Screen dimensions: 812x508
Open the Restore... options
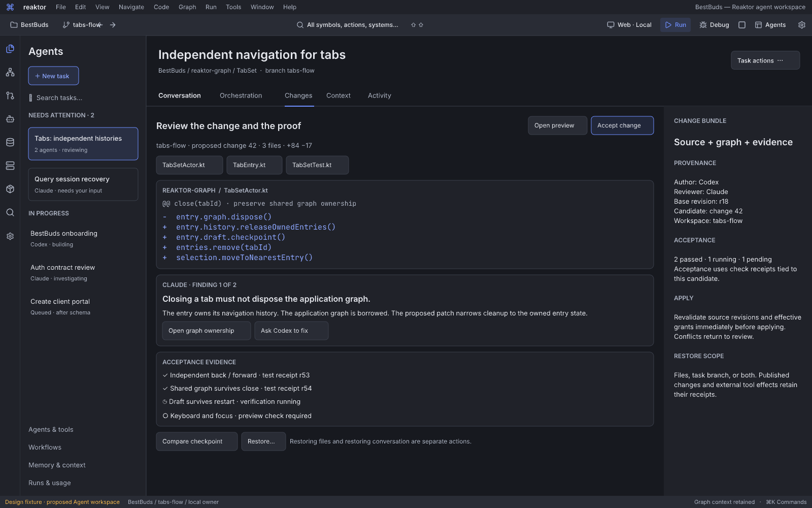[x=263, y=441]
